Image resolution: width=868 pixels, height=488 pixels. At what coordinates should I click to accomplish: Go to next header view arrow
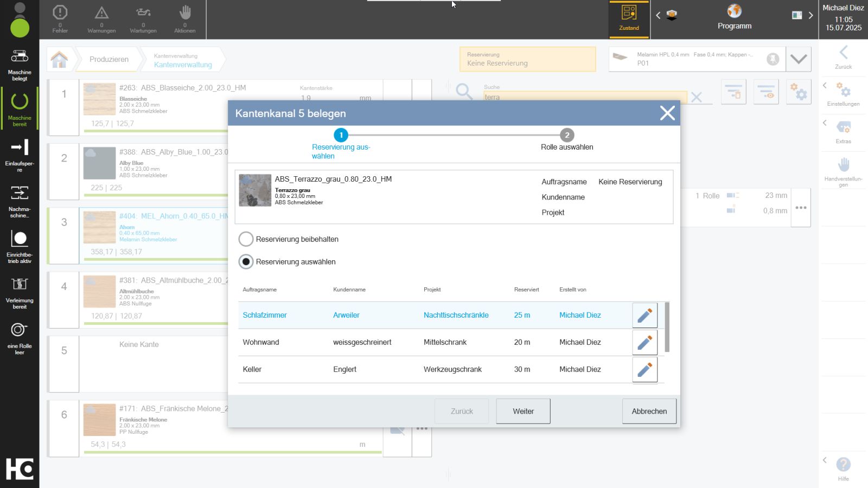(x=810, y=15)
